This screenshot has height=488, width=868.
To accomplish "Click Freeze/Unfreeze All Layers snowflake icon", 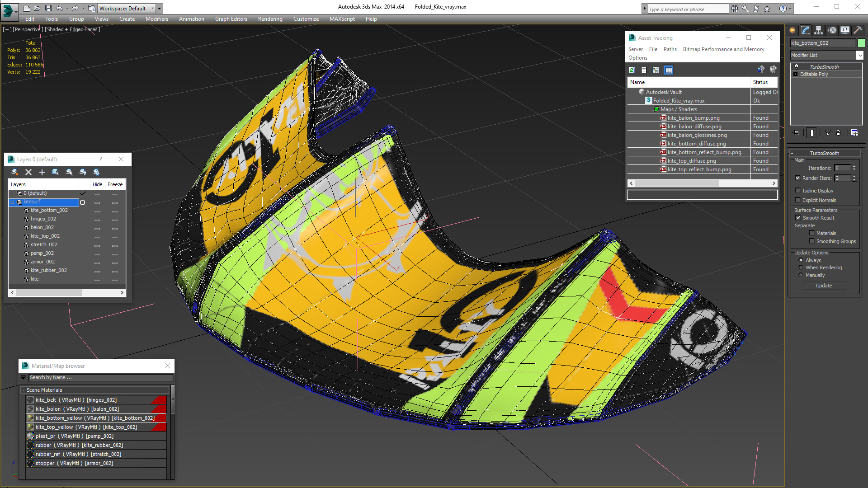I will [96, 172].
